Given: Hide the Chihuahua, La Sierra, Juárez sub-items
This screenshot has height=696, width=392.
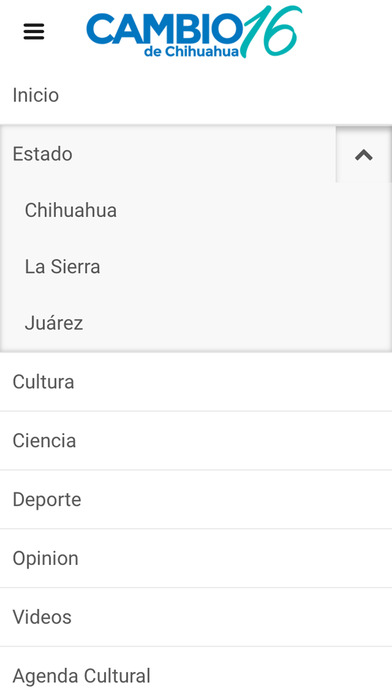Looking at the screenshot, I should click(x=364, y=154).
